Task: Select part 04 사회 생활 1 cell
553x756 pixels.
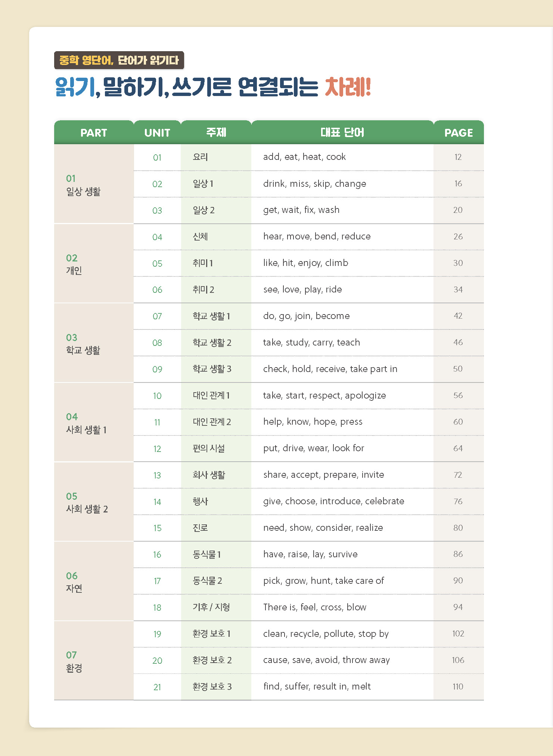Action: click(x=86, y=424)
